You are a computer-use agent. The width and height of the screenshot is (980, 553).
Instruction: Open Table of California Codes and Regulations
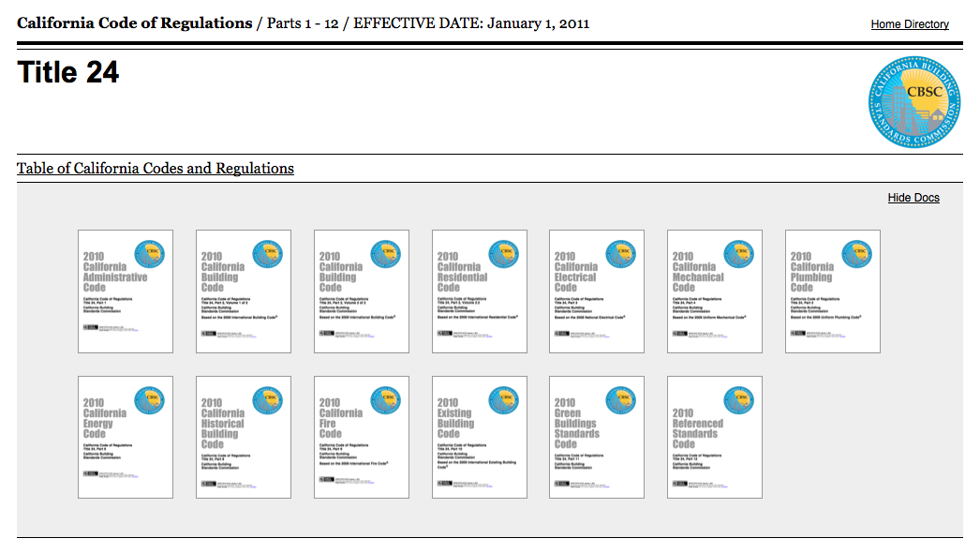click(x=156, y=169)
